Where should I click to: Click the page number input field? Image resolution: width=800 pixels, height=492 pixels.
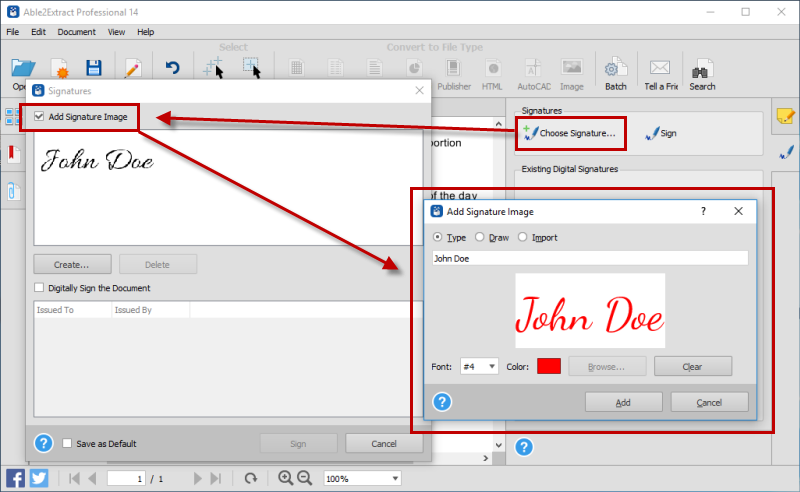coord(126,478)
